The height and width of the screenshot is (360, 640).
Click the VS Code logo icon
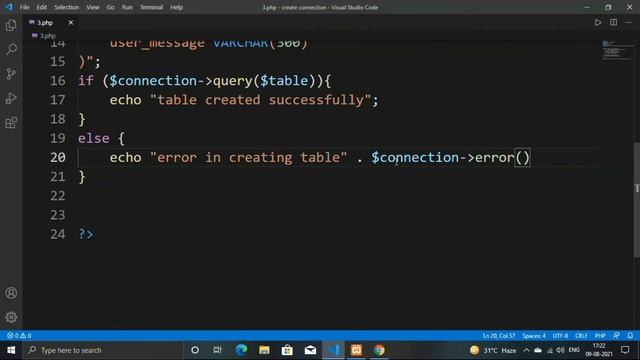[9, 7]
